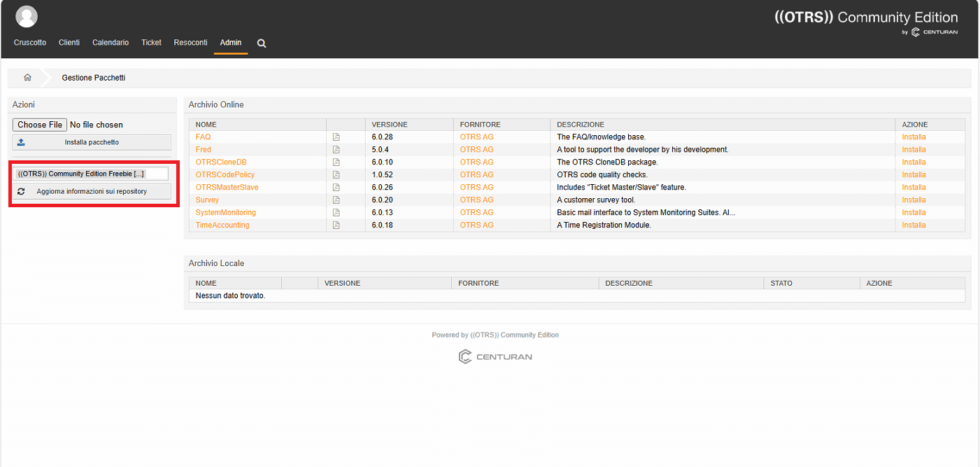
Task: Click the OTRS AG vendor link for Survey
Action: (476, 200)
